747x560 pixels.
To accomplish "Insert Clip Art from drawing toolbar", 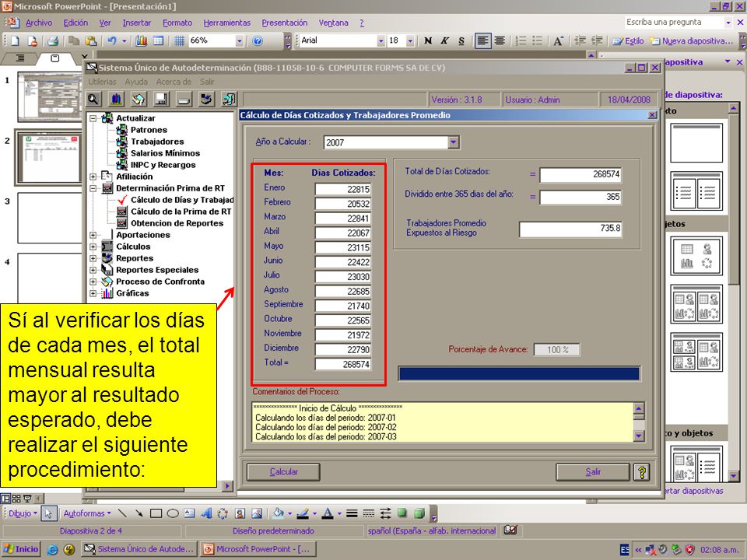I will click(240, 513).
